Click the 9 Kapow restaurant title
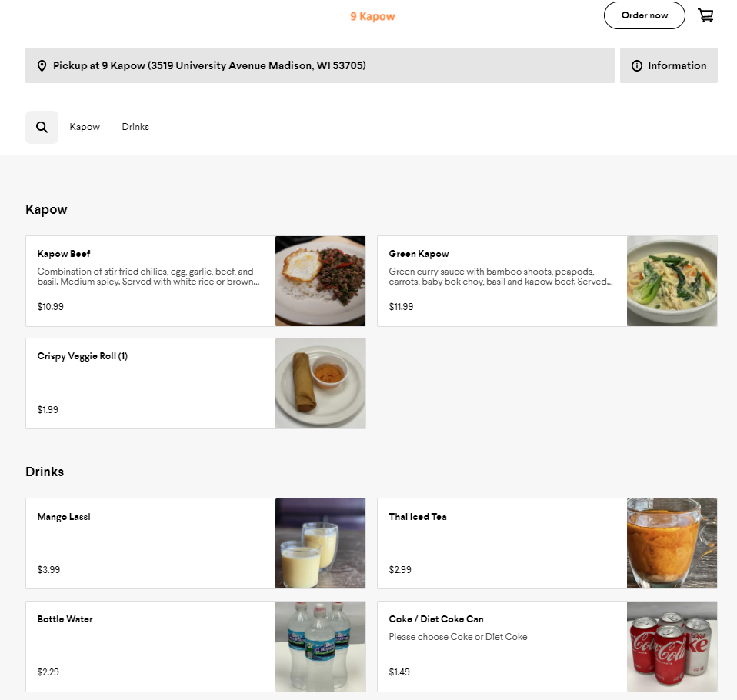 (x=372, y=16)
